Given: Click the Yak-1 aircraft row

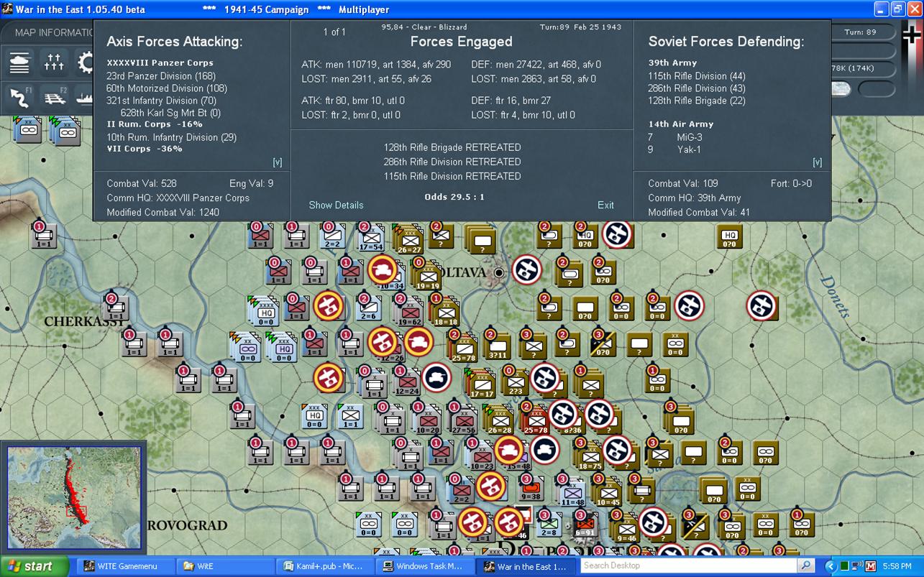Looking at the screenshot, I should pyautogui.click(x=674, y=149).
